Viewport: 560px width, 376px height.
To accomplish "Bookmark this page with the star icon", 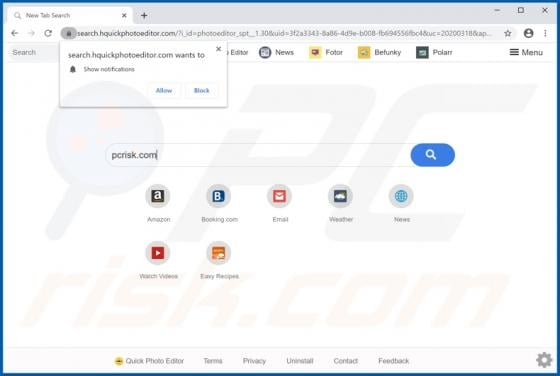I will coord(508,34).
